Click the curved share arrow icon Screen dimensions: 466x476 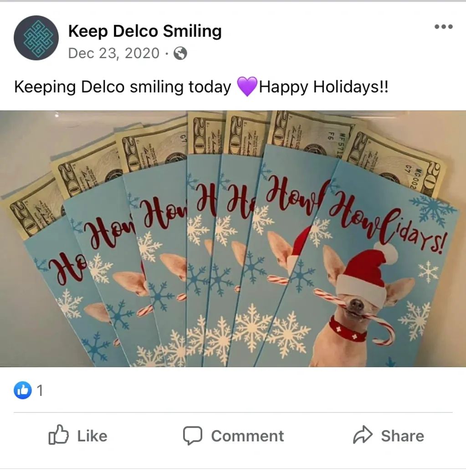tap(363, 435)
